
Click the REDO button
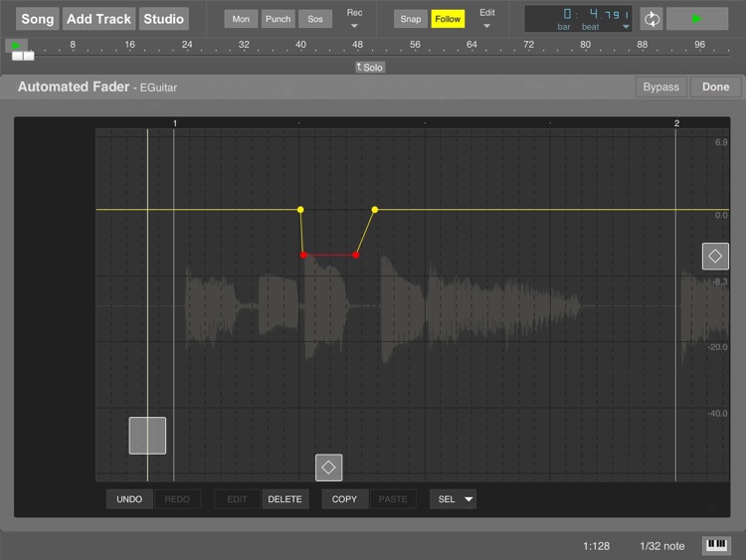[x=177, y=499]
